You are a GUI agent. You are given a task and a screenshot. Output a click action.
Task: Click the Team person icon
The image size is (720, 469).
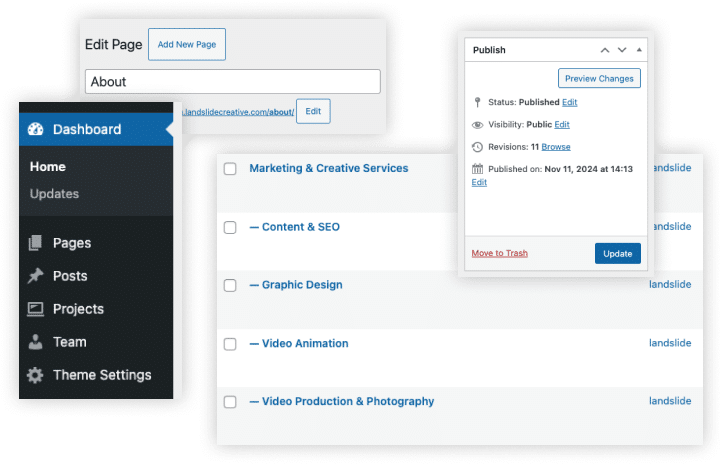coord(36,342)
